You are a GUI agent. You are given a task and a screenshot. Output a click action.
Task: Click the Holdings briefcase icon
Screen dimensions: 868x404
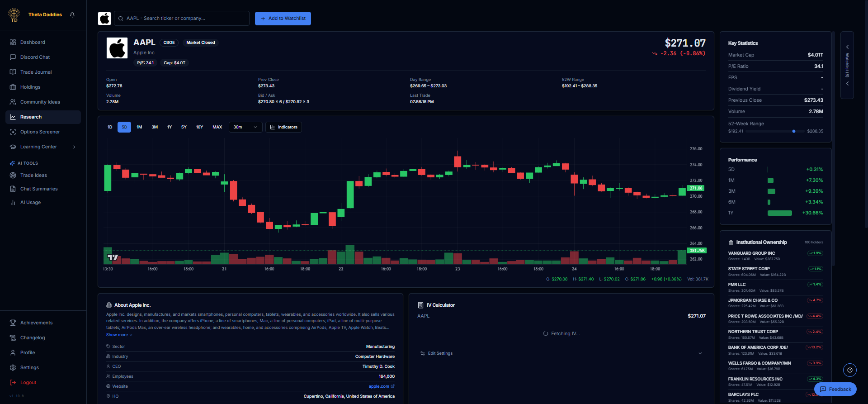tap(13, 87)
